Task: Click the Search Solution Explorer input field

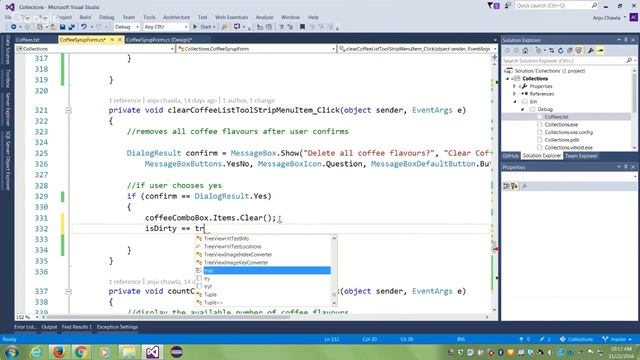Action: tap(563, 60)
